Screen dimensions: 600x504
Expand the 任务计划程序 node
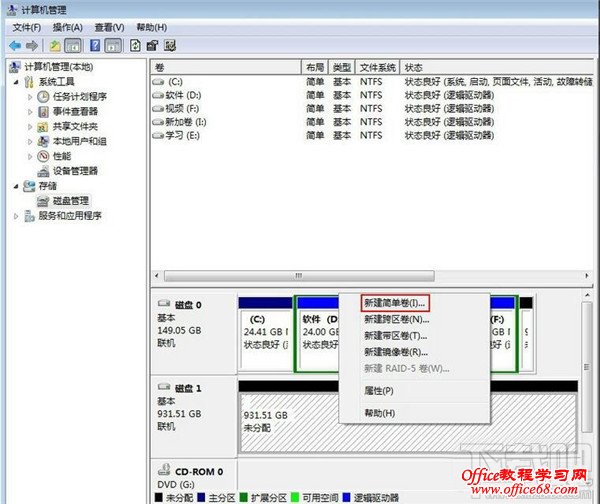(30, 97)
